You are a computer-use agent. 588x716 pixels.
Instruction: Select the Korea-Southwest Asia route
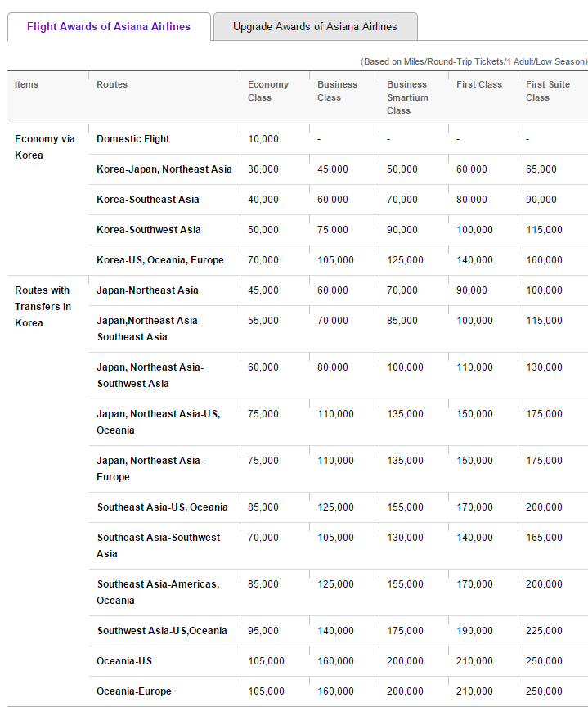(x=148, y=230)
